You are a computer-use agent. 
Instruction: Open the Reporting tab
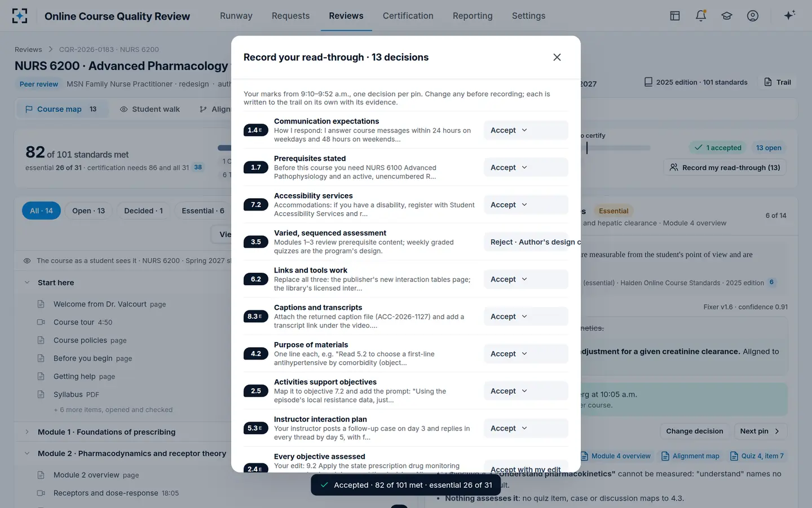473,16
